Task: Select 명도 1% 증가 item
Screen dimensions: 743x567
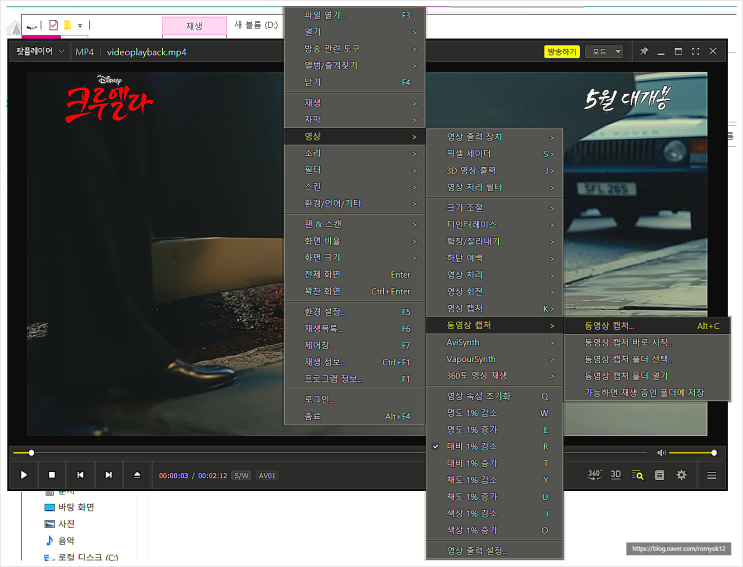Action: [x=494, y=430]
